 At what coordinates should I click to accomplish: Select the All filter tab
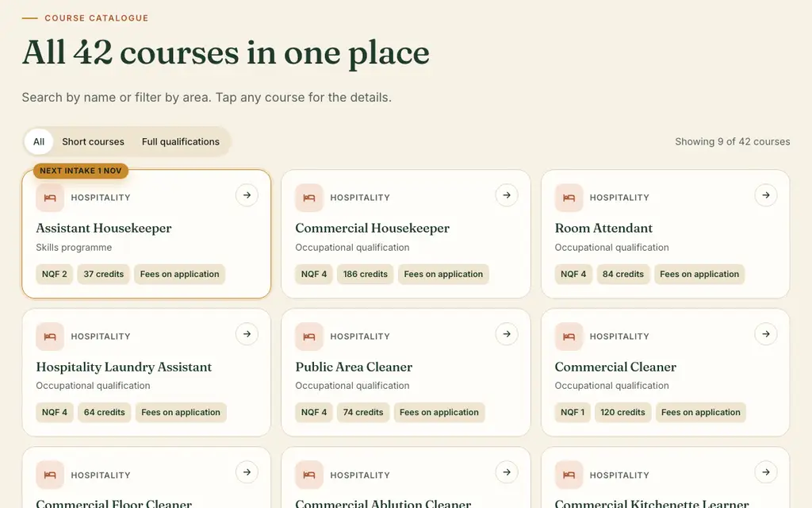[39, 141]
